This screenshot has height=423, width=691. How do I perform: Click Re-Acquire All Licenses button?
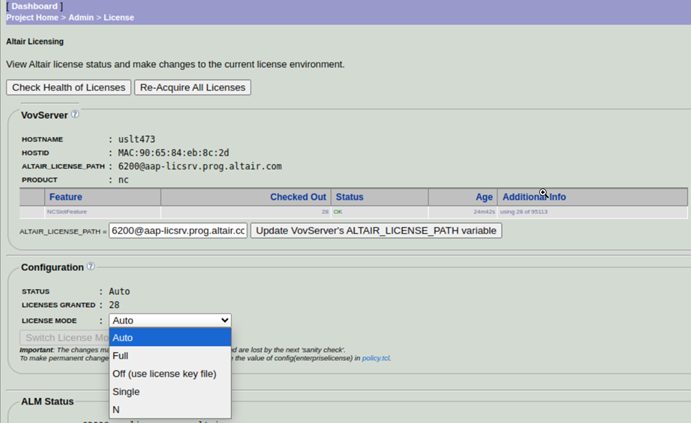[193, 87]
